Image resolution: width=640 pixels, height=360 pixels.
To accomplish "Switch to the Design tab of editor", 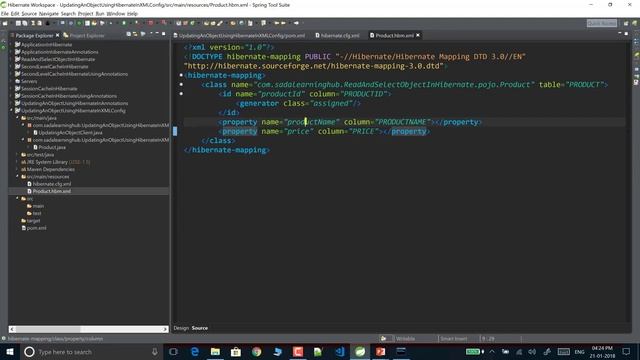I will 181,328.
